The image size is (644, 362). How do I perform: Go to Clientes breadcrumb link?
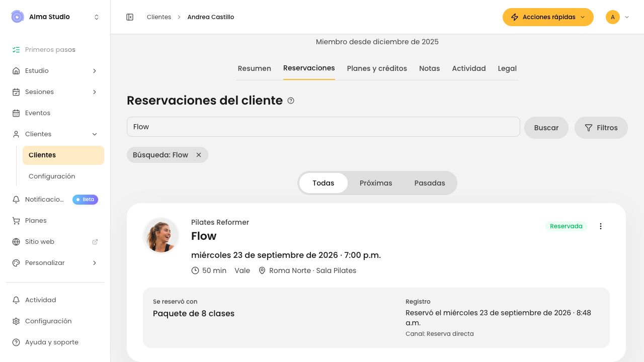tap(159, 17)
